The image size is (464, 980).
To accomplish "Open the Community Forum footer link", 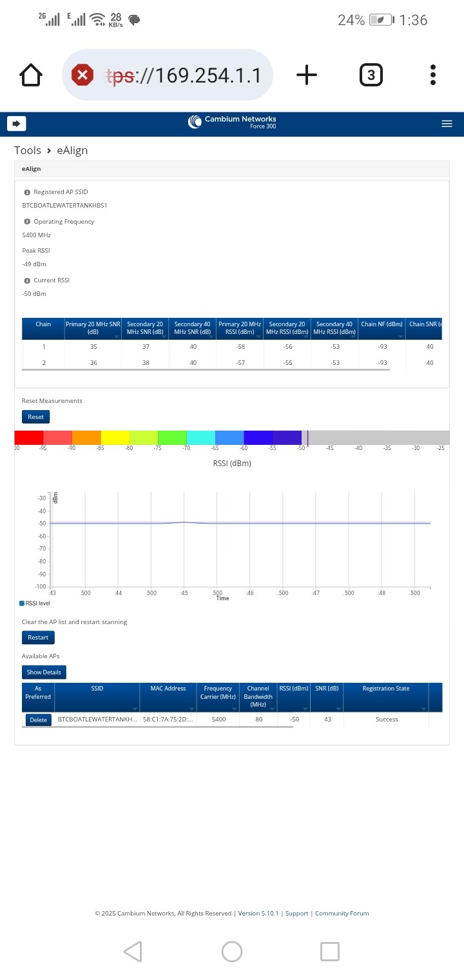I will [342, 914].
